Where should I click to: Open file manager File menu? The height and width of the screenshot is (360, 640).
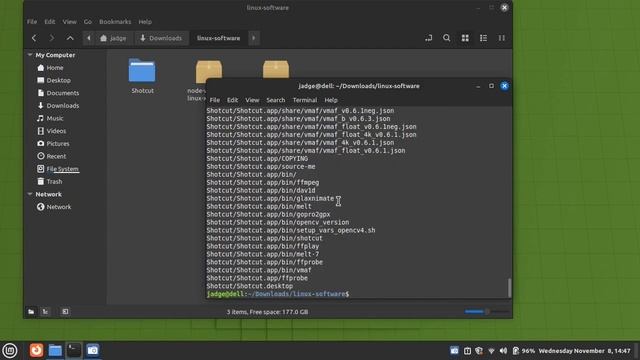32,22
